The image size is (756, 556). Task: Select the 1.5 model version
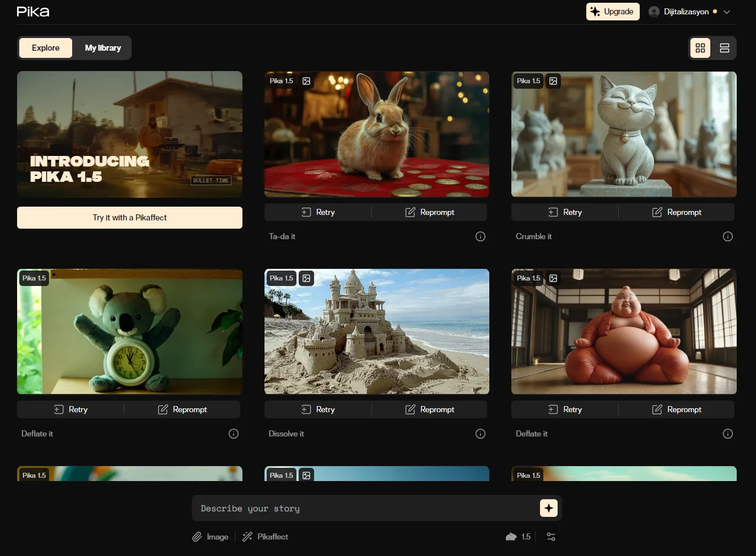pos(518,537)
